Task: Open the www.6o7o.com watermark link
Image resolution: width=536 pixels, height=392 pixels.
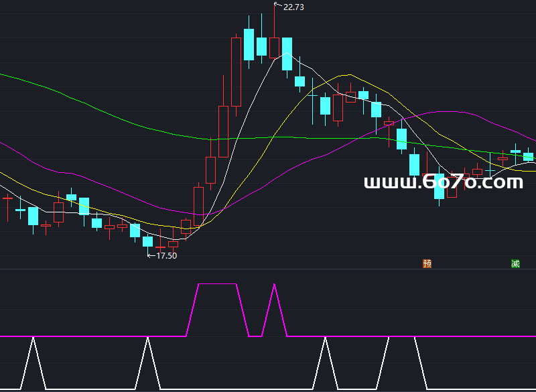Action: click(x=443, y=182)
